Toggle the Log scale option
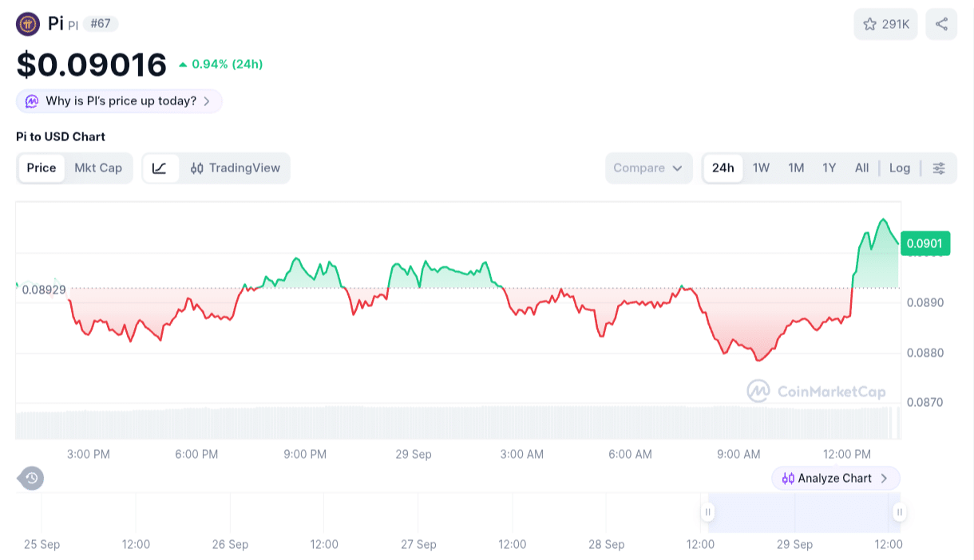Image resolution: width=974 pixels, height=560 pixels. pos(900,168)
